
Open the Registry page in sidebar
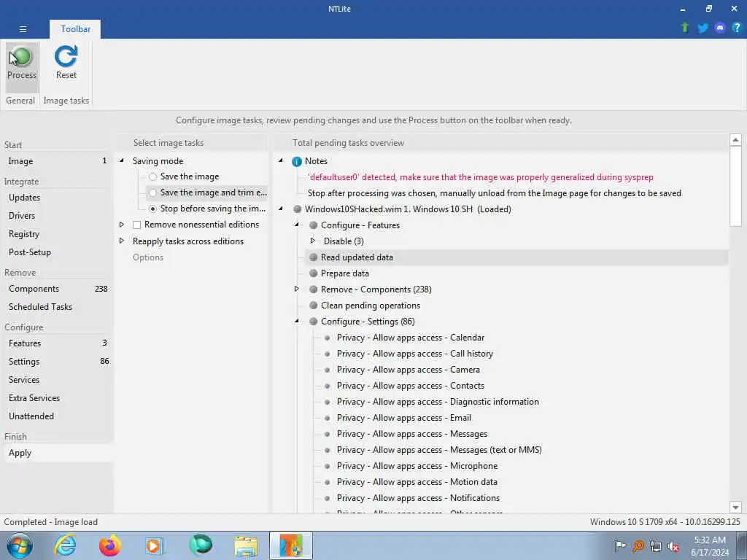tap(57, 234)
